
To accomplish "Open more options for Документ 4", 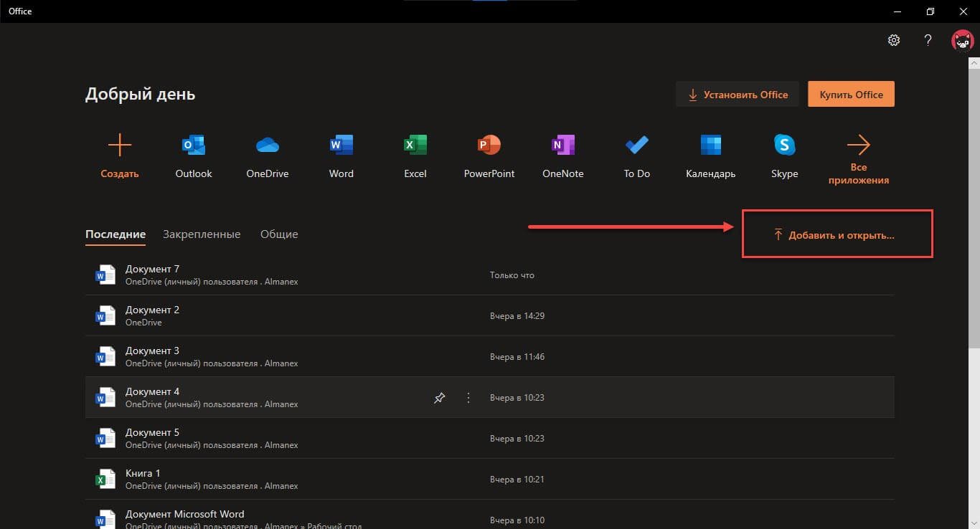I will coord(468,398).
